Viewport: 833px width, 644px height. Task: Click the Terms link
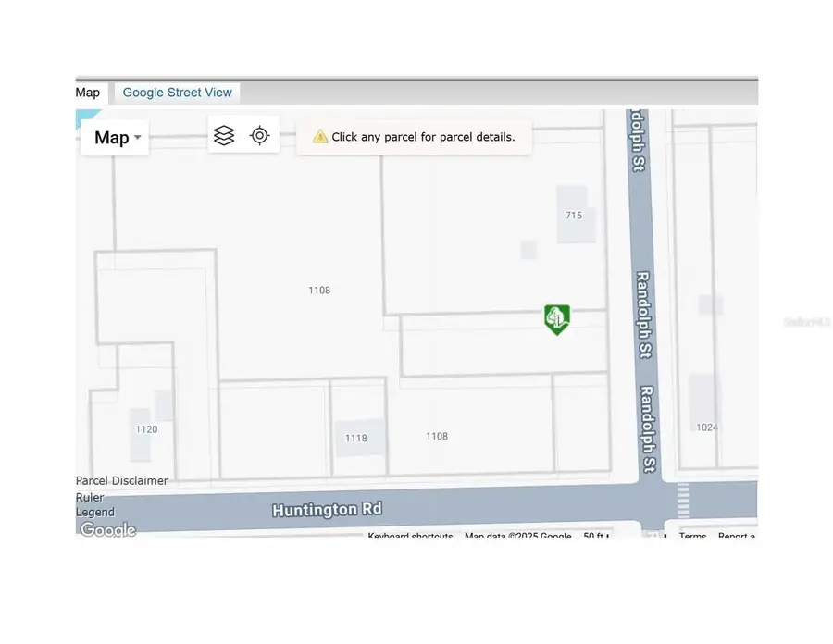[692, 537]
